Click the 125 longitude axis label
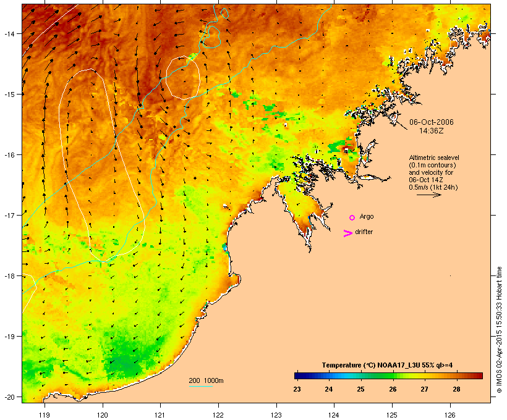The height and width of the screenshot is (420, 507). (392, 415)
